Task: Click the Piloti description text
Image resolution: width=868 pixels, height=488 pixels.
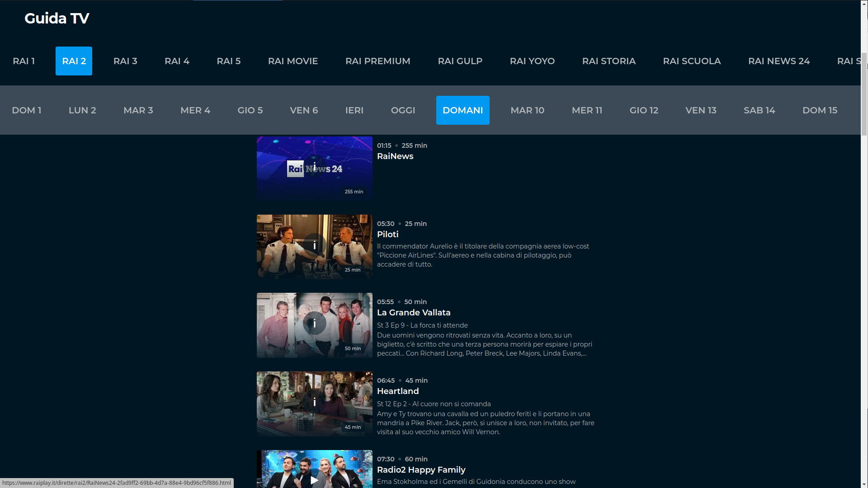Action: coord(483,255)
